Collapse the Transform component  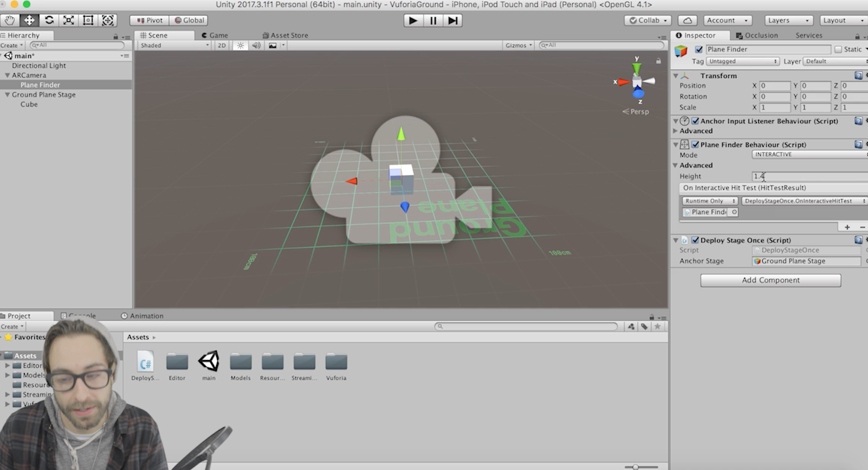pos(676,76)
